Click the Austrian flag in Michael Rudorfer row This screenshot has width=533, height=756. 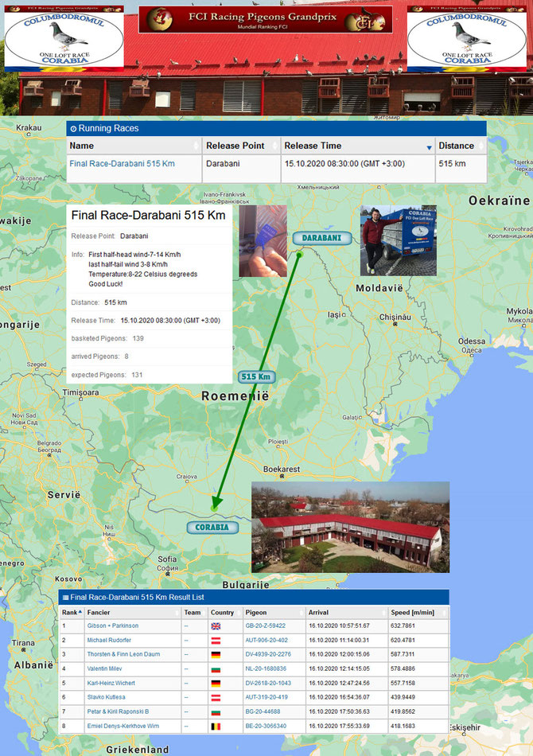pyautogui.click(x=216, y=641)
